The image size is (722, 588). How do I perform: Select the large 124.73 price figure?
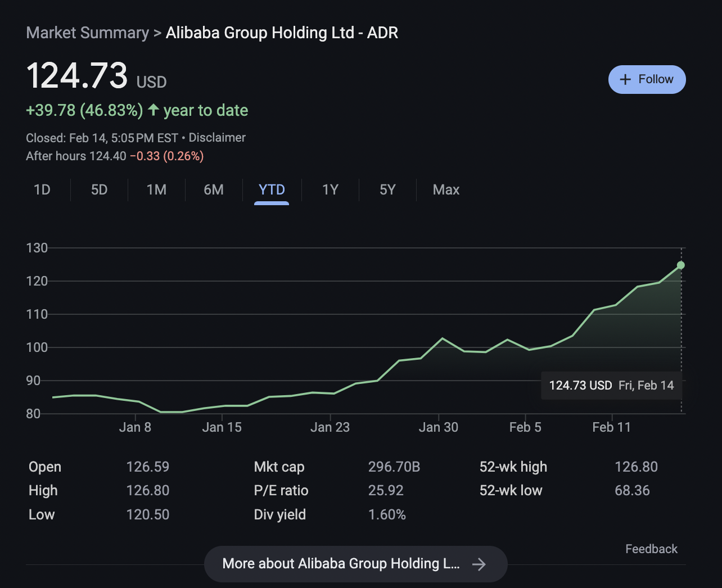click(77, 75)
